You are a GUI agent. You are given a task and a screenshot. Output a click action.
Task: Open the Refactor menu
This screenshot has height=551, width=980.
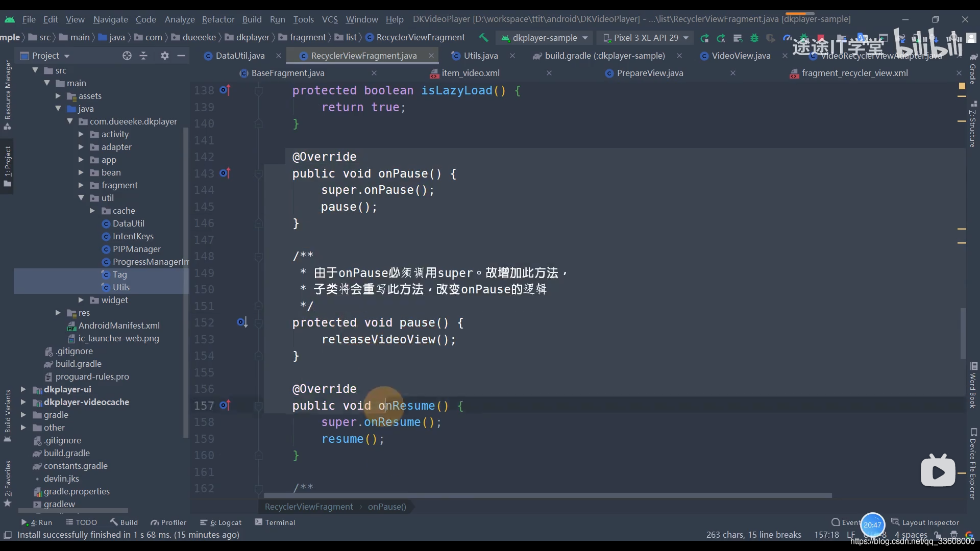[x=218, y=19]
